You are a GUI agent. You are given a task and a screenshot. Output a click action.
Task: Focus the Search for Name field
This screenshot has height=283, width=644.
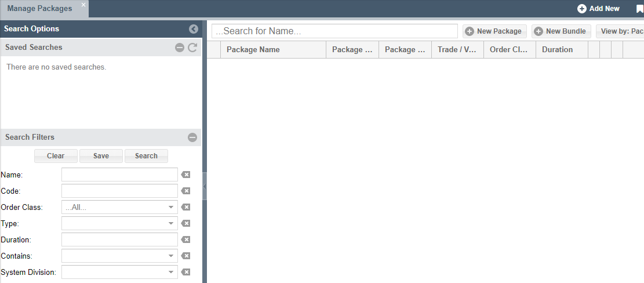(334, 31)
